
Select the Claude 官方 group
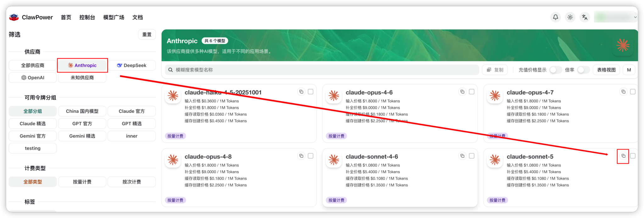(132, 111)
